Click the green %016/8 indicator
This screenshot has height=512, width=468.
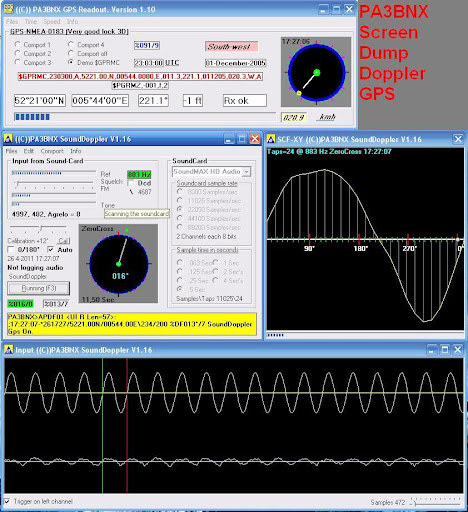(20, 303)
